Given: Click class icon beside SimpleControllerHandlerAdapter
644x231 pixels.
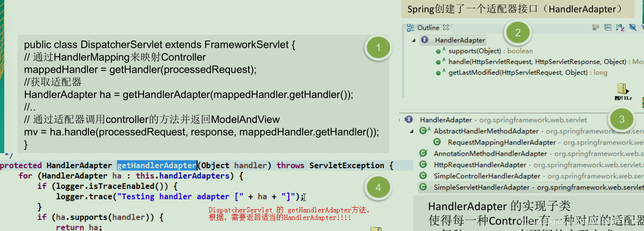Looking at the screenshot, I should click(423, 176).
